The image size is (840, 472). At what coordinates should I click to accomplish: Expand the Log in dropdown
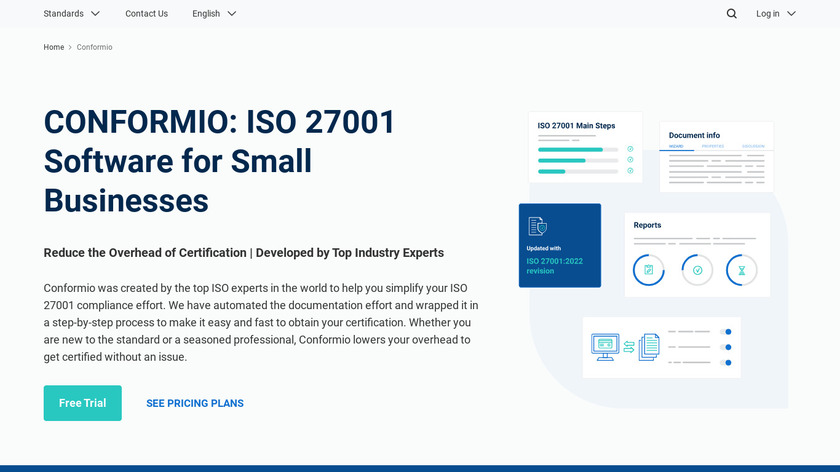click(776, 14)
